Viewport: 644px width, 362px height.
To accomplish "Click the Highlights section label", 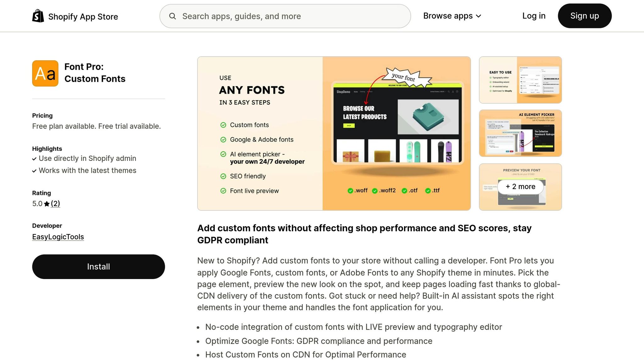I will pos(47,149).
